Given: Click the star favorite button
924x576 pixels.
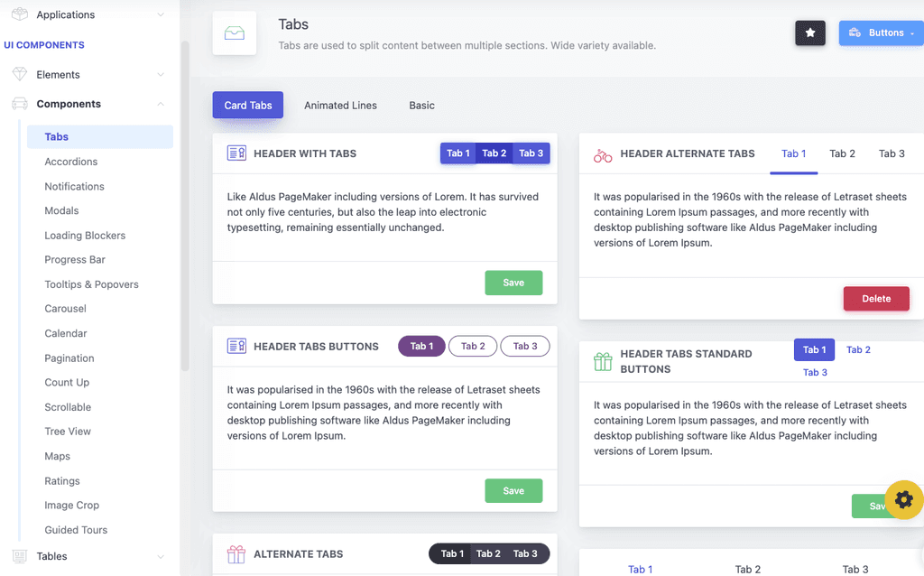Looking at the screenshot, I should pyautogui.click(x=809, y=33).
